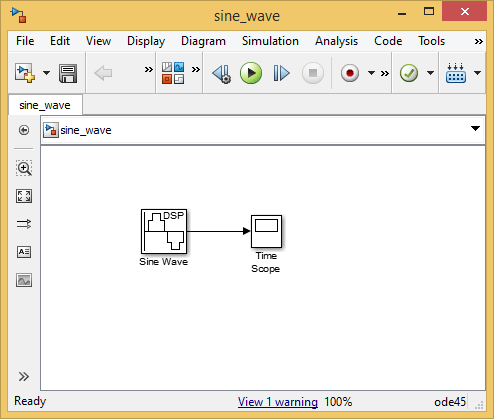This screenshot has height=419, width=494.
Task: Open the Build Model dropdown arrow
Action: 478,73
